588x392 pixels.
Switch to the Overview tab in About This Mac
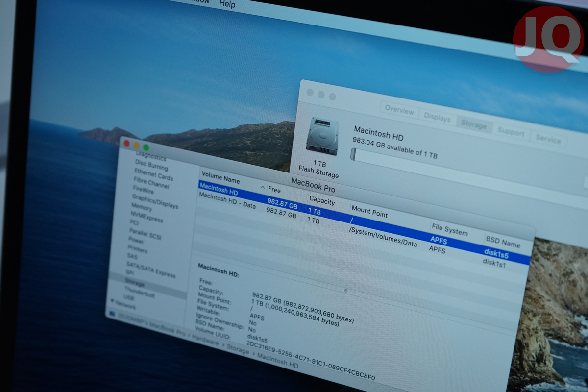[x=399, y=110]
